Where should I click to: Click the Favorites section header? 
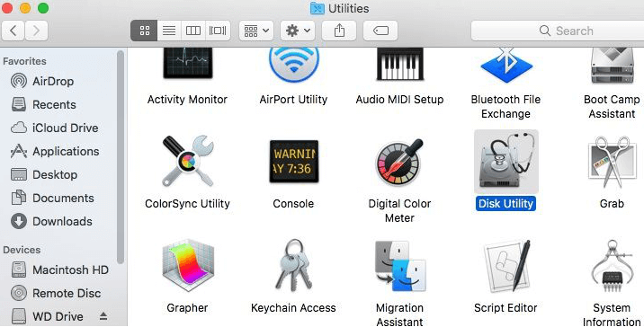pyautogui.click(x=24, y=61)
